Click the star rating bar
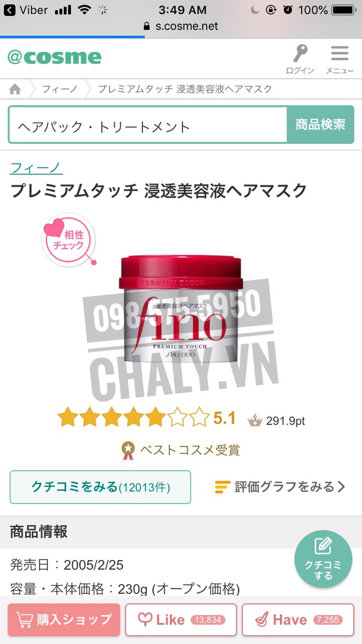The image size is (362, 644). coord(133,419)
